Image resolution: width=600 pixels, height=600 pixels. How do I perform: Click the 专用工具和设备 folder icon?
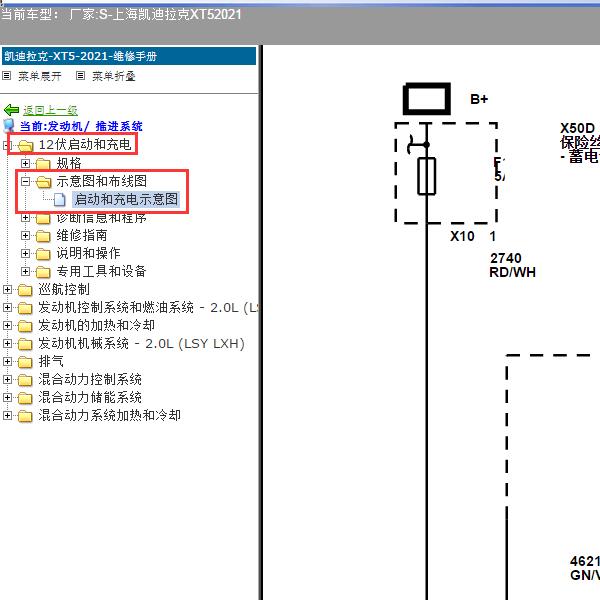(x=43, y=272)
